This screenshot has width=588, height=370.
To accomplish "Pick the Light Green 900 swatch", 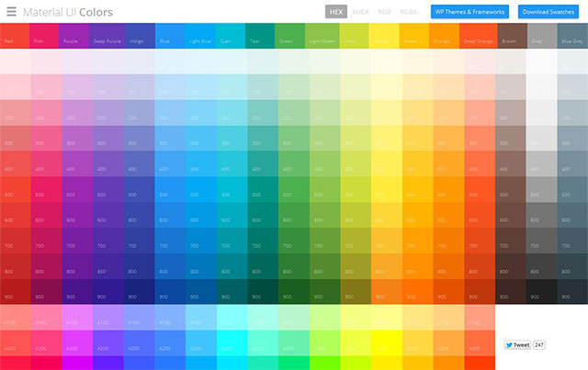I will [325, 292].
